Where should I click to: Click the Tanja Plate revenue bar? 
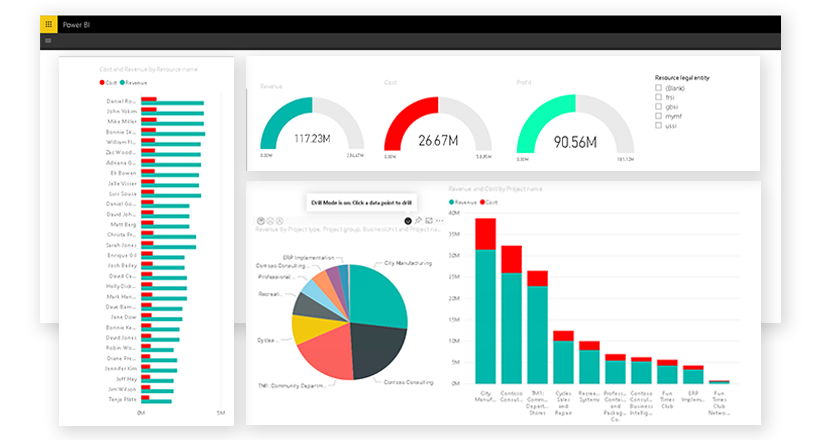click(x=156, y=401)
